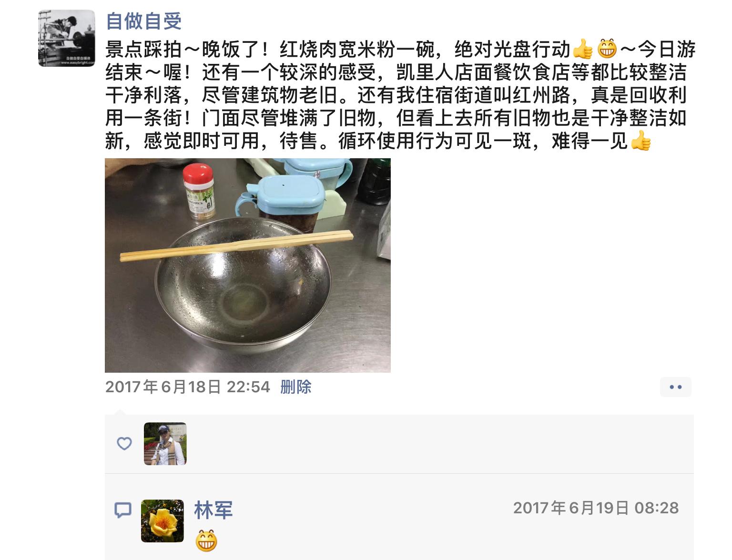Click the likes row area beside the heart
Viewport: 732px width, 560px height.
pyautogui.click(x=399, y=444)
